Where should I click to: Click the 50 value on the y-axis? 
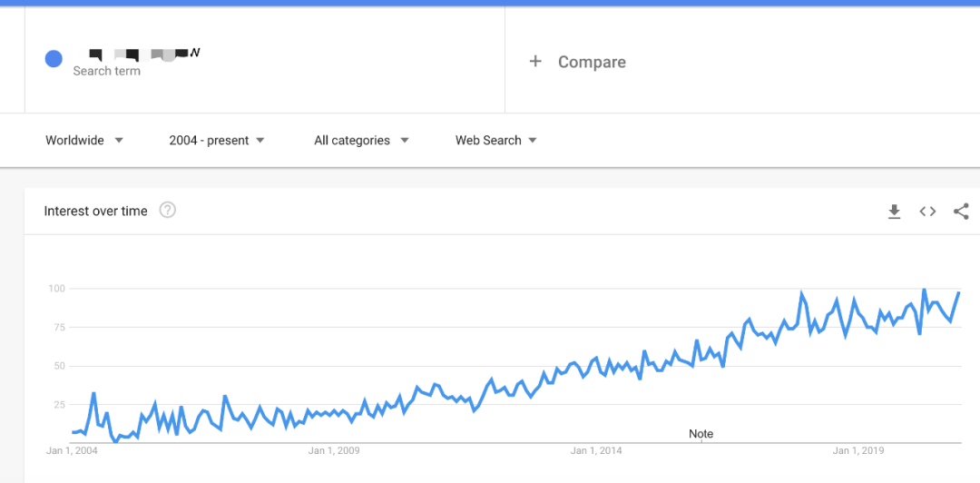(x=59, y=366)
